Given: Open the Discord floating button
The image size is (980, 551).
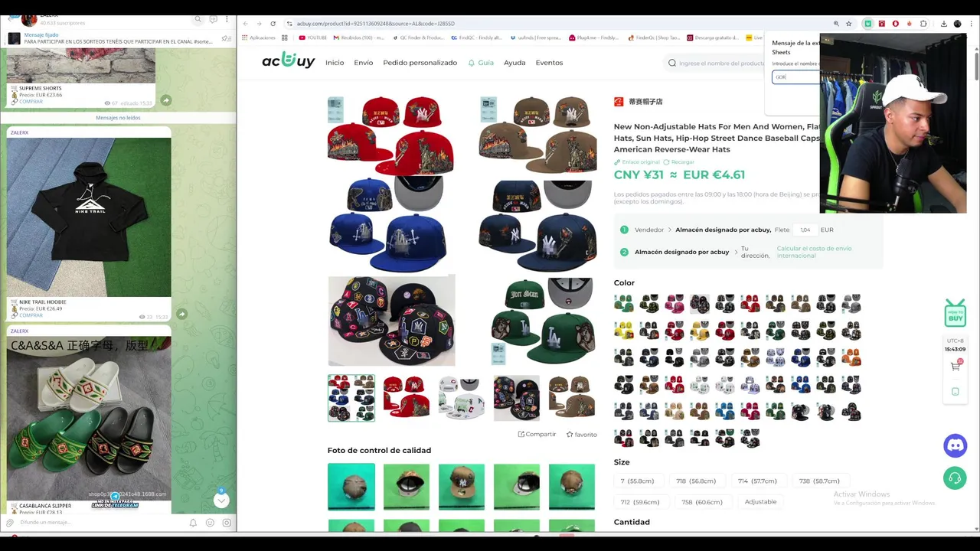Looking at the screenshot, I should 955,445.
